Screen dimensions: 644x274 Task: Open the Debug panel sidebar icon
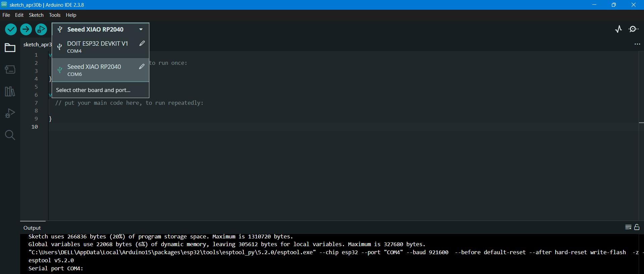click(10, 113)
